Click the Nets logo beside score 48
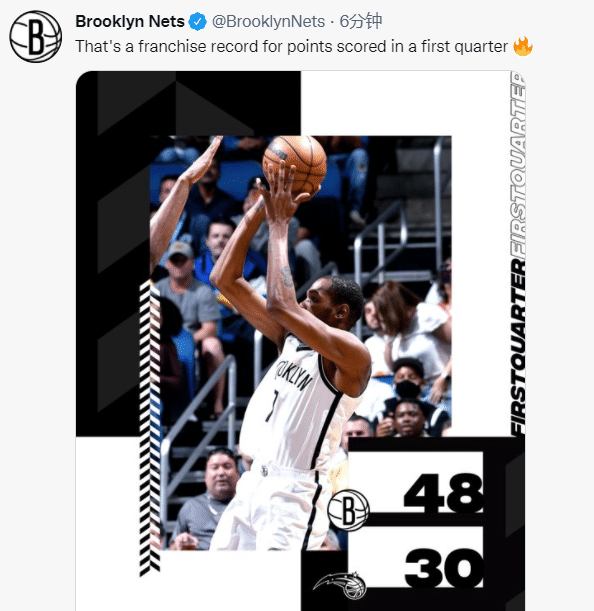The width and height of the screenshot is (594, 611). click(348, 510)
